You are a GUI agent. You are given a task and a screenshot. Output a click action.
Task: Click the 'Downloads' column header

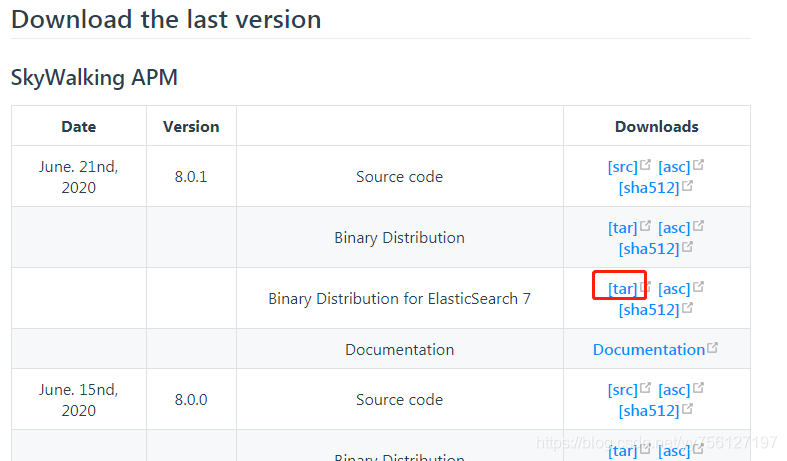(x=657, y=127)
